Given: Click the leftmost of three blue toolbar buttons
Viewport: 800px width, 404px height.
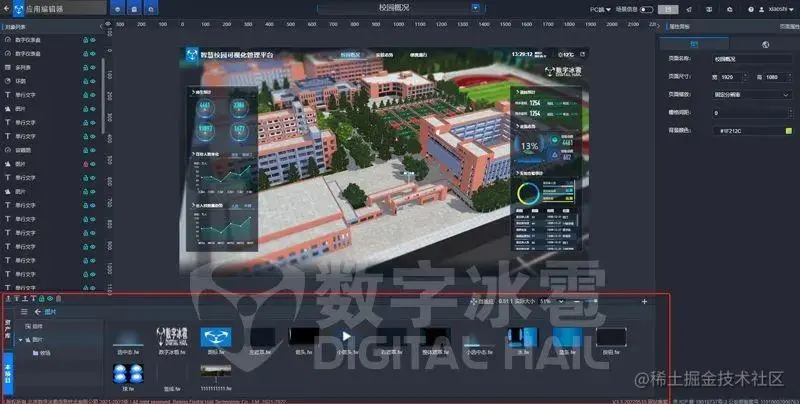Looking at the screenshot, I should click(118, 9).
